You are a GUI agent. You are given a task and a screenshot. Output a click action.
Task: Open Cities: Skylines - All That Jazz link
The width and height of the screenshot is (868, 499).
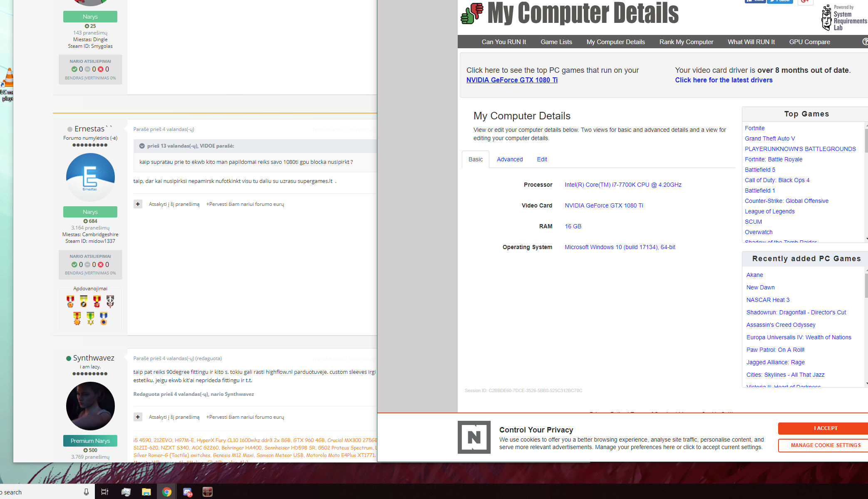[x=785, y=375]
